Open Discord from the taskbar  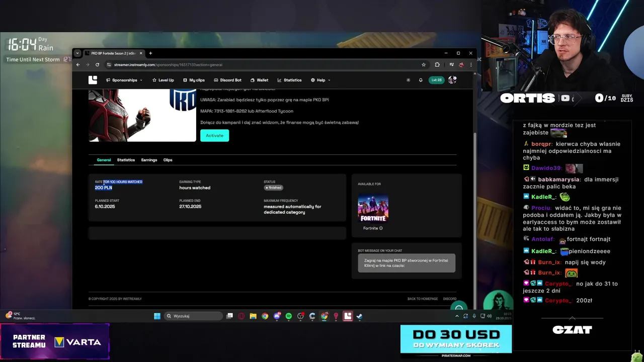click(277, 316)
